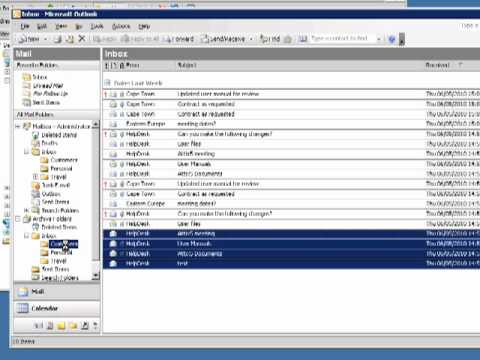Expand Search Folders under Mailbox - Administrator

pyautogui.click(x=26, y=210)
